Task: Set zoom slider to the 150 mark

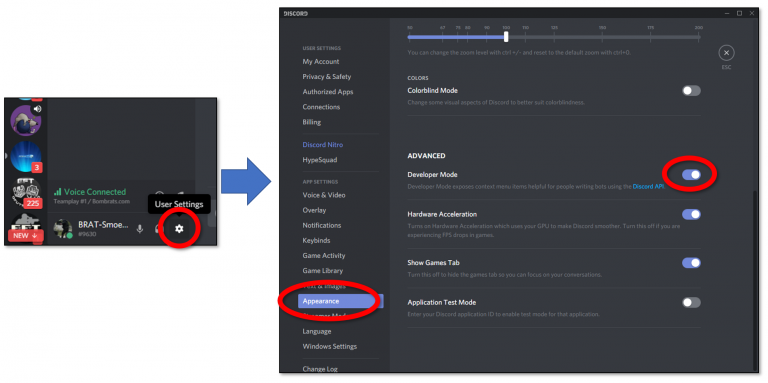Action: [602, 37]
